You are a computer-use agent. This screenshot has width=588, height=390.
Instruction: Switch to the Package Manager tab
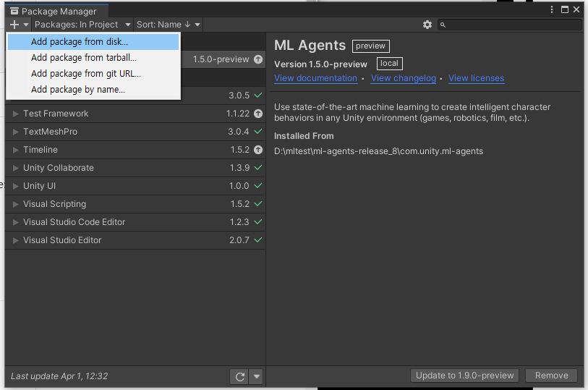pos(56,12)
